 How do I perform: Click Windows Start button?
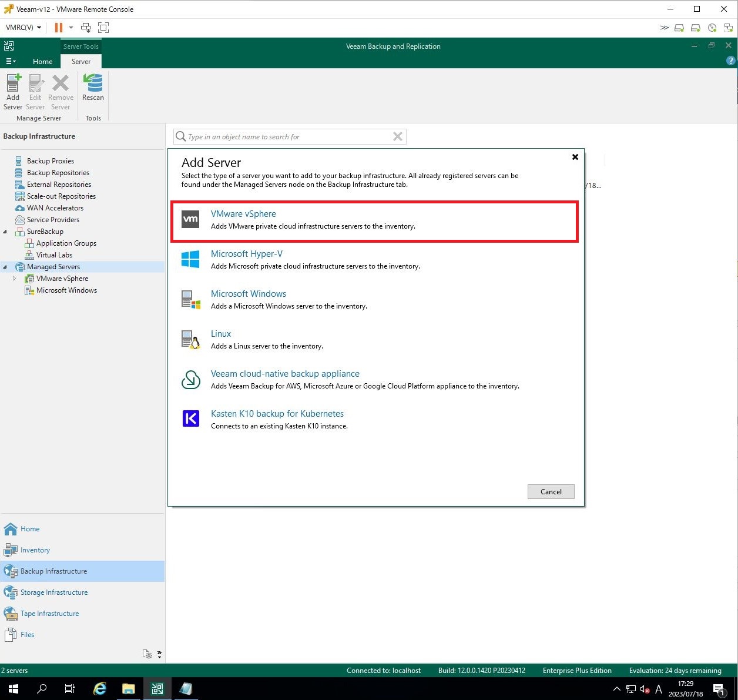point(14,689)
